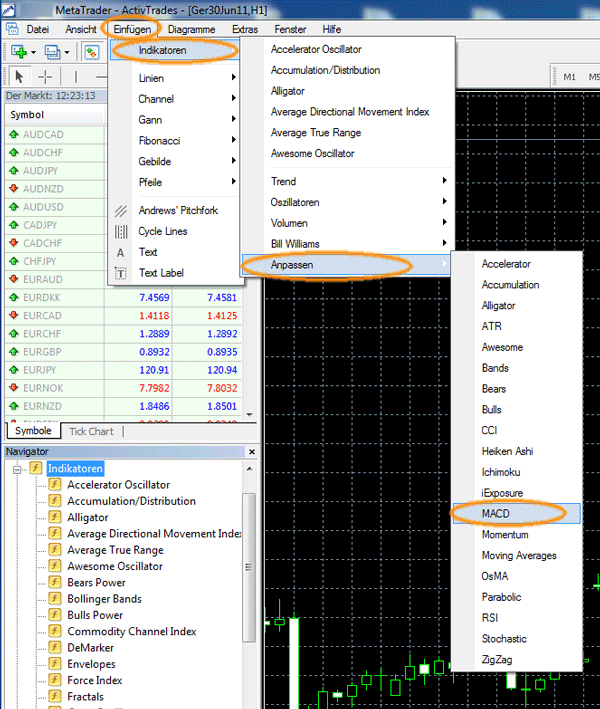Click the EURCAD down-arrow icon
Viewport: 600px width, 709px height.
(14, 315)
